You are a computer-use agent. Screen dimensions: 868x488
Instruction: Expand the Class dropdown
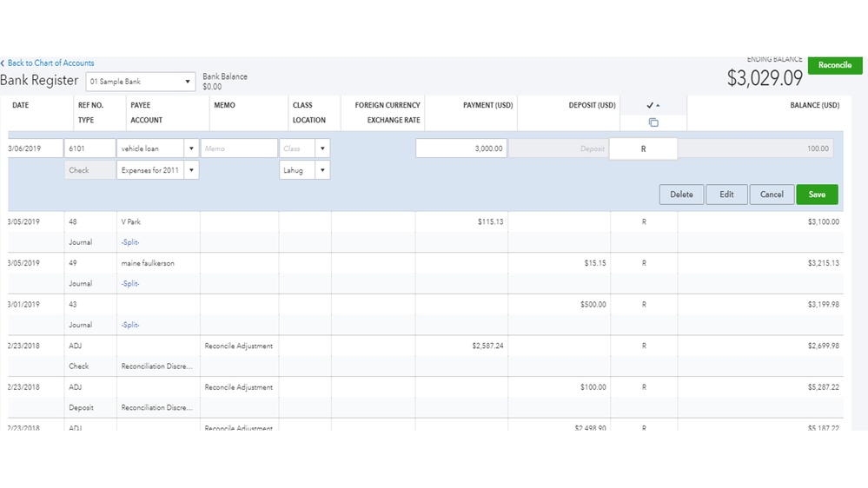pos(322,148)
